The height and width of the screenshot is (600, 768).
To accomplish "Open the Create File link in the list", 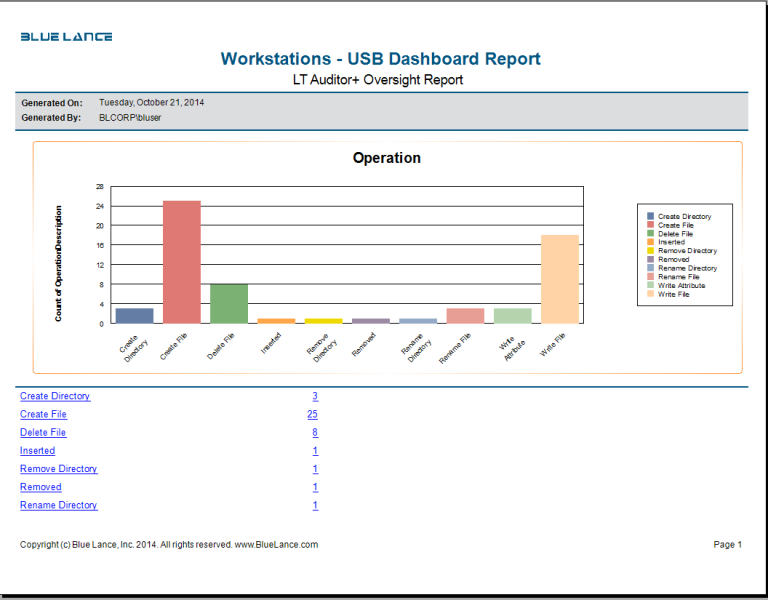I will (x=43, y=414).
